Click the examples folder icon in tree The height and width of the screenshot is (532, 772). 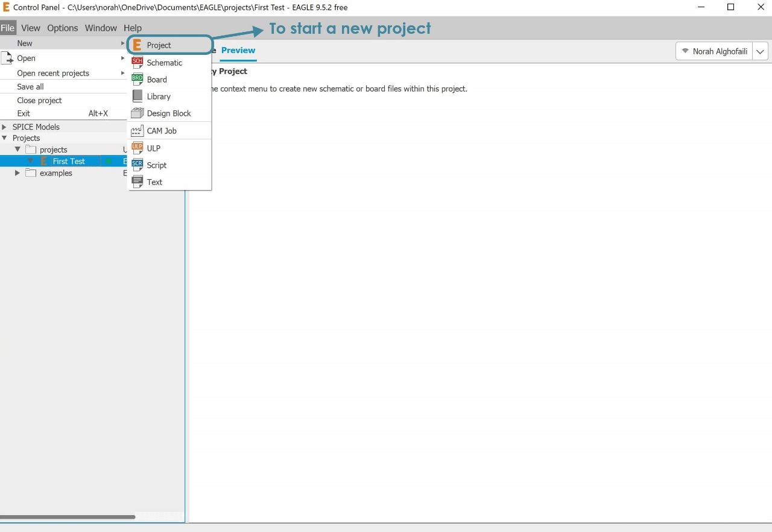(31, 173)
